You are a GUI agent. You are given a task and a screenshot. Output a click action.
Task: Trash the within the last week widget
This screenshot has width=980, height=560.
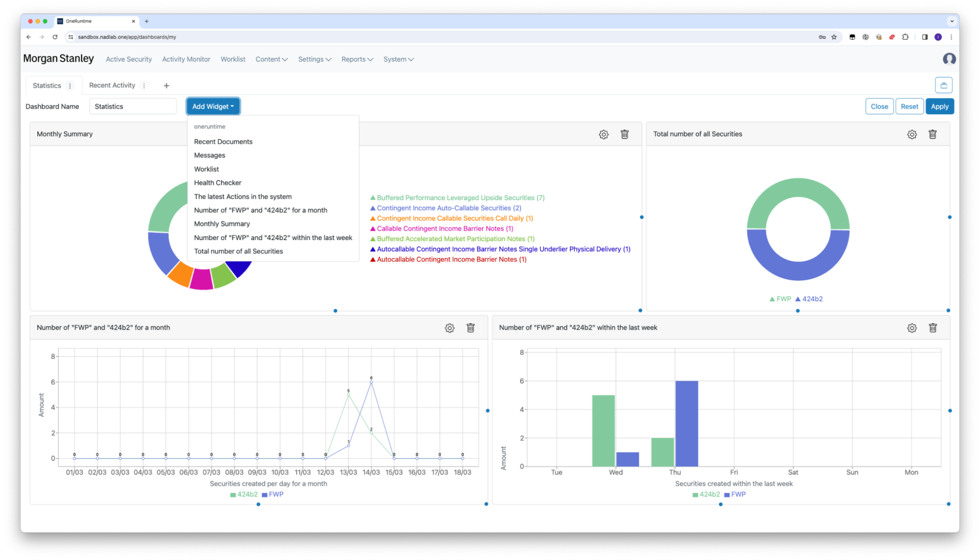(x=932, y=328)
